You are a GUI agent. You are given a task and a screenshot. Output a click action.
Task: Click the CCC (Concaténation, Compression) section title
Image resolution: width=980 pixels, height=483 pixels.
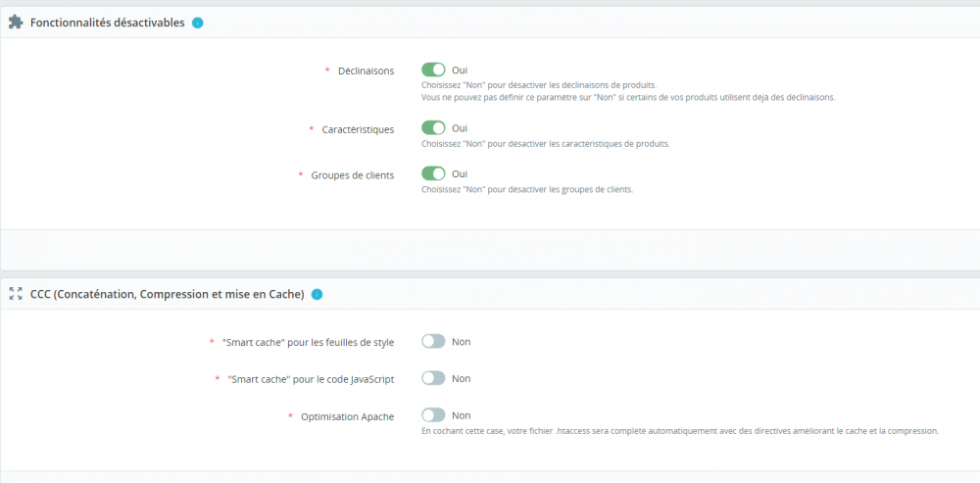tap(167, 294)
